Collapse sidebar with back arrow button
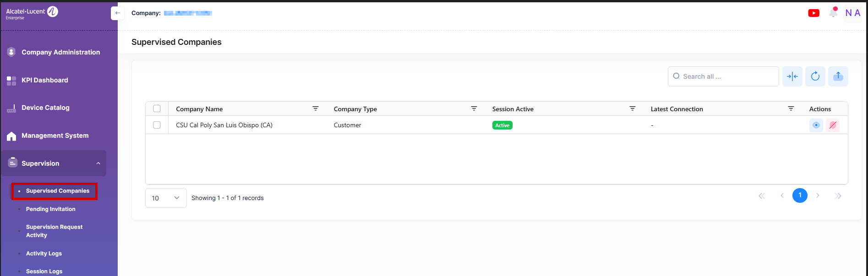Image resolution: width=868 pixels, height=276 pixels. coord(117,13)
